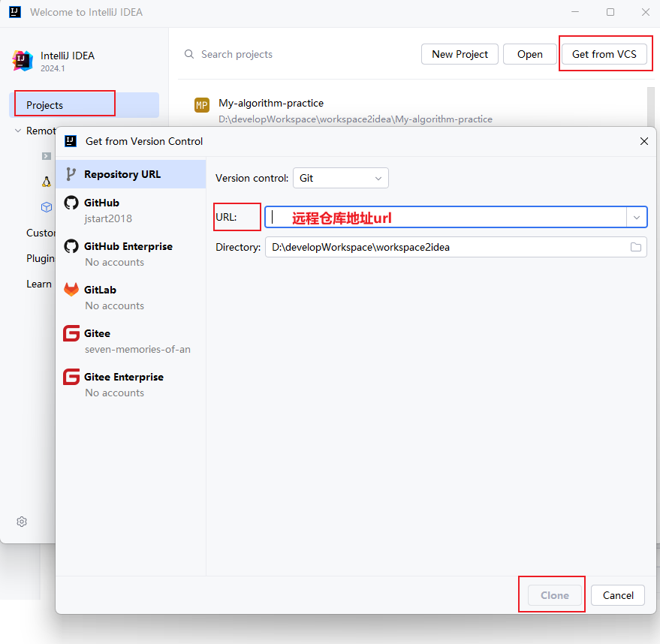Minimize the Welcome to IntelliJ IDEA window

pos(575,12)
